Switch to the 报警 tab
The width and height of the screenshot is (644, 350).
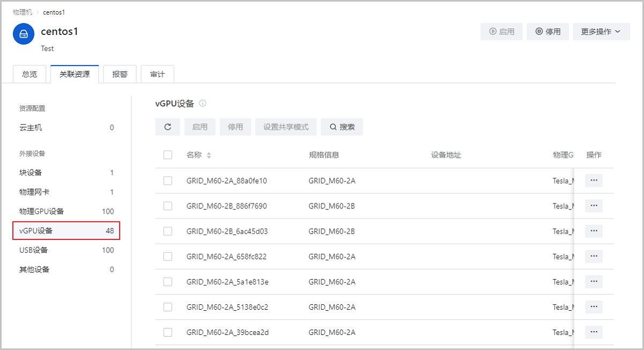[x=119, y=74]
